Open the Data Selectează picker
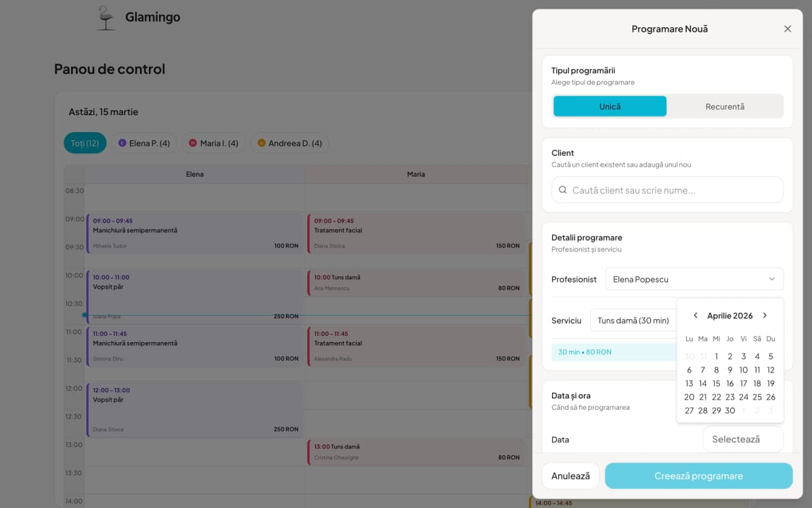 click(742, 439)
